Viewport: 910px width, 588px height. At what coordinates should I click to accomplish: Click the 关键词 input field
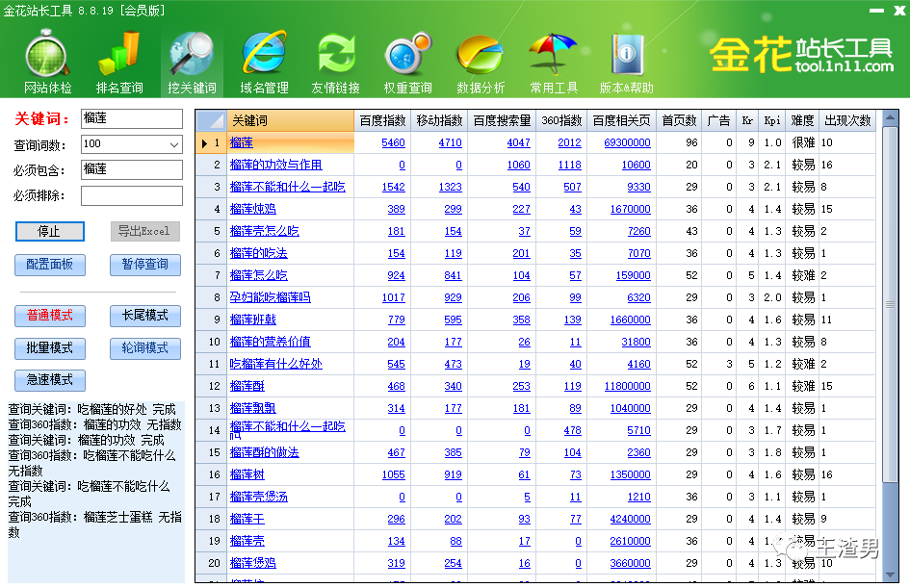coord(132,118)
